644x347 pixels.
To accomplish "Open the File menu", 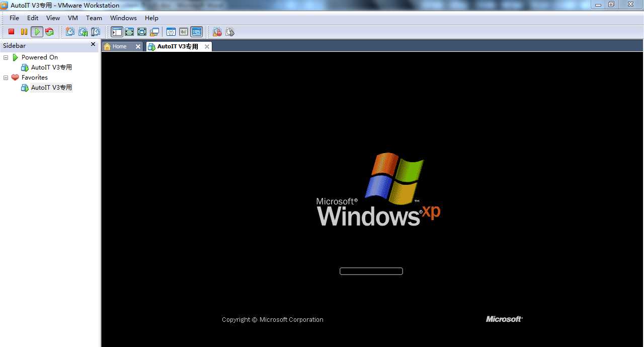I will 14,18.
